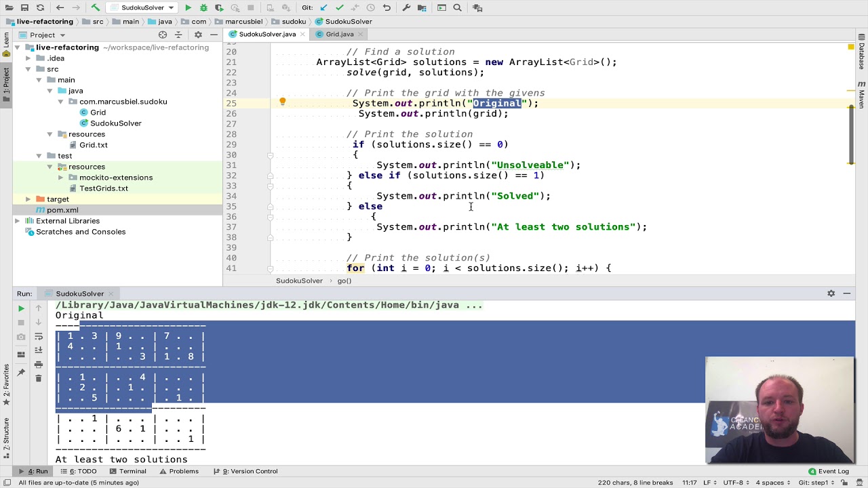Open Run panel settings gear
868x488 pixels.
[x=831, y=293]
